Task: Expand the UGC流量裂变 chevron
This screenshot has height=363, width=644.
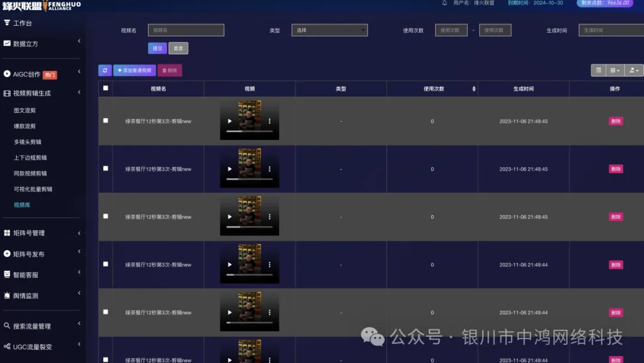Action: (79, 344)
